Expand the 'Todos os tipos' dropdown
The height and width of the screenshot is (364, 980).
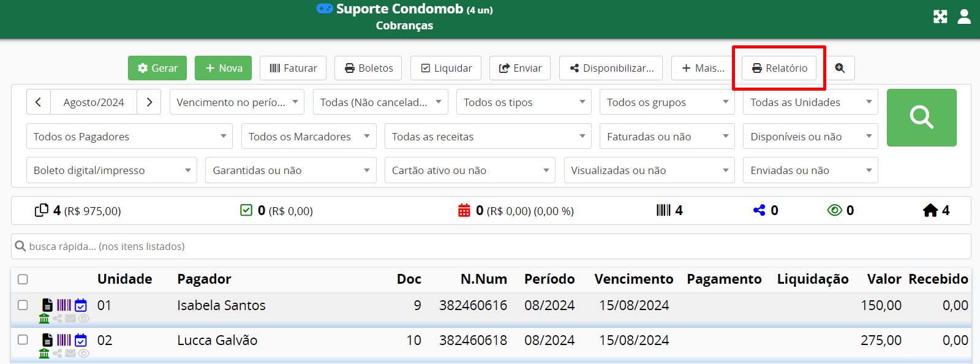click(524, 102)
